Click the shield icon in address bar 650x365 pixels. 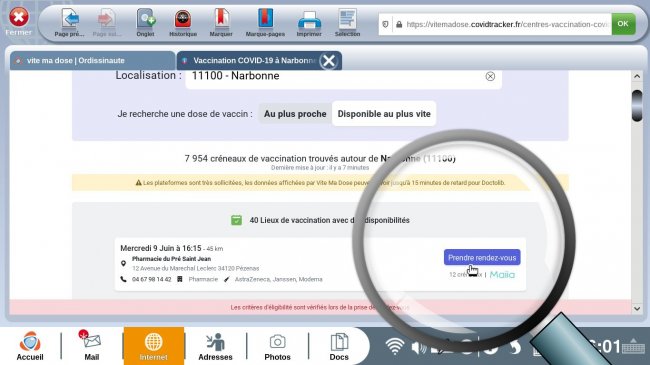point(385,24)
